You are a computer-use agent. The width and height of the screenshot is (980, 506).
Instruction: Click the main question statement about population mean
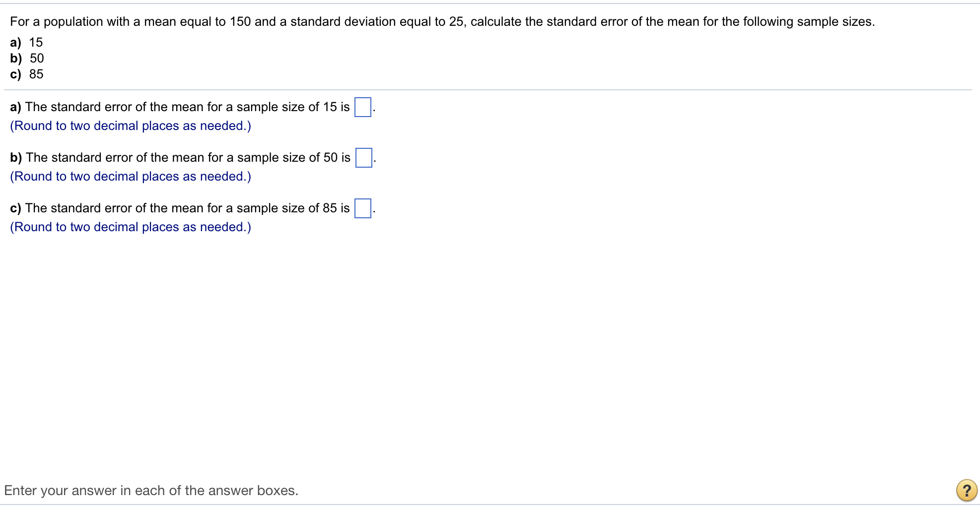pos(442,22)
